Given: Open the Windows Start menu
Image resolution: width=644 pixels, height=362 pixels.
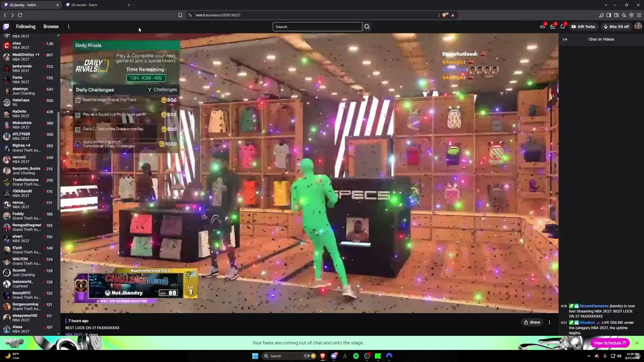Looking at the screenshot, I should point(255,356).
